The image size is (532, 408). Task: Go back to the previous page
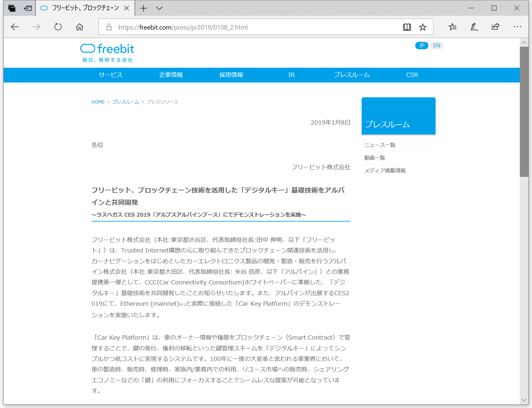[x=15, y=27]
